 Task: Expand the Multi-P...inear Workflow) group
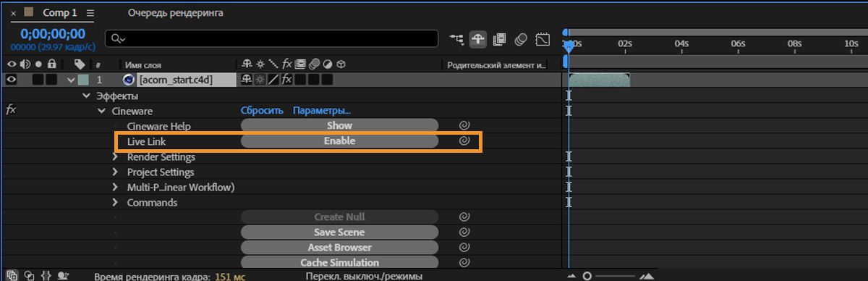115,187
